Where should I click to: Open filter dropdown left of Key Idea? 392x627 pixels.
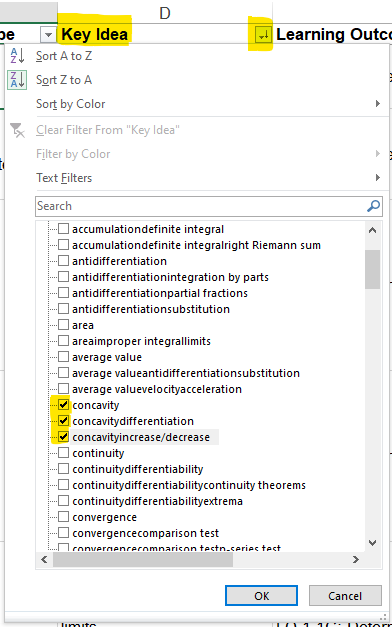coord(48,36)
